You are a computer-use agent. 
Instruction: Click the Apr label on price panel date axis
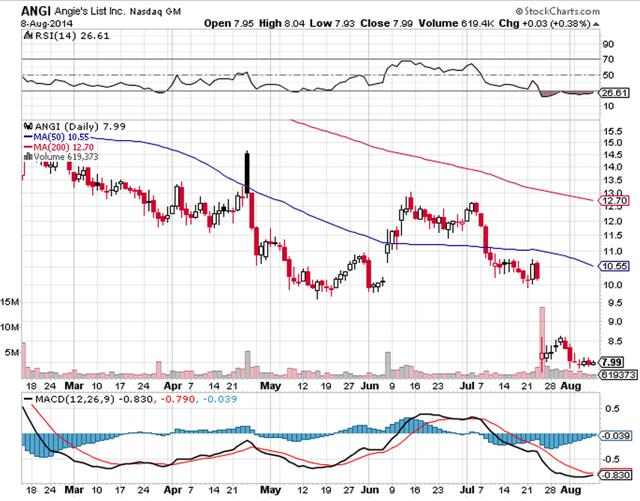173,386
